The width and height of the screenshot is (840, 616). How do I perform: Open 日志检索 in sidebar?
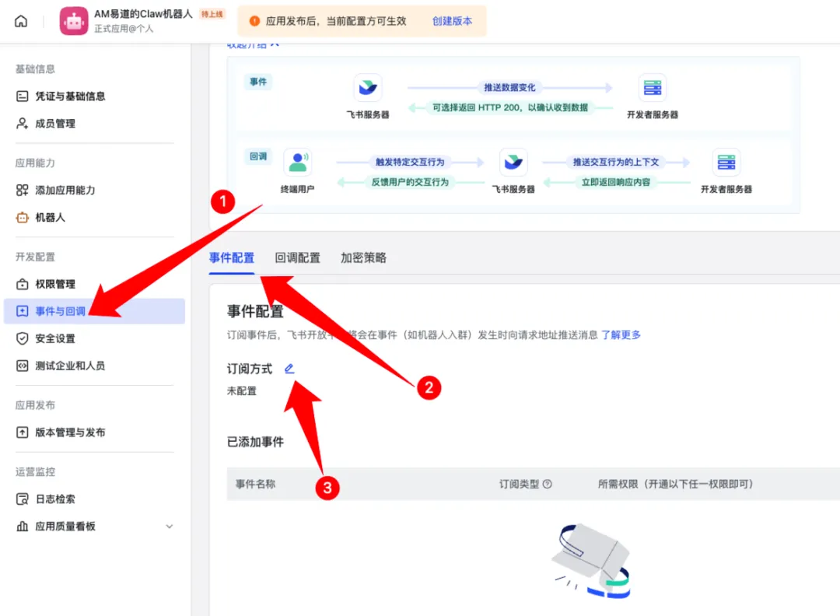coord(55,499)
